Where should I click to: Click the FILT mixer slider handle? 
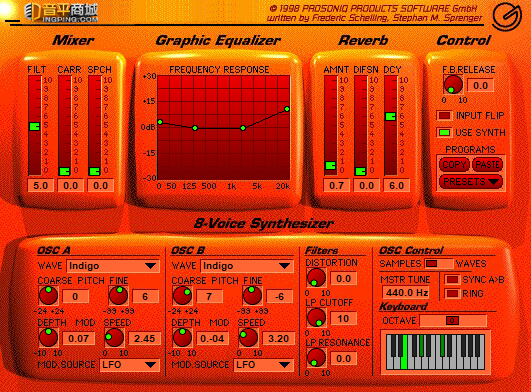35,126
